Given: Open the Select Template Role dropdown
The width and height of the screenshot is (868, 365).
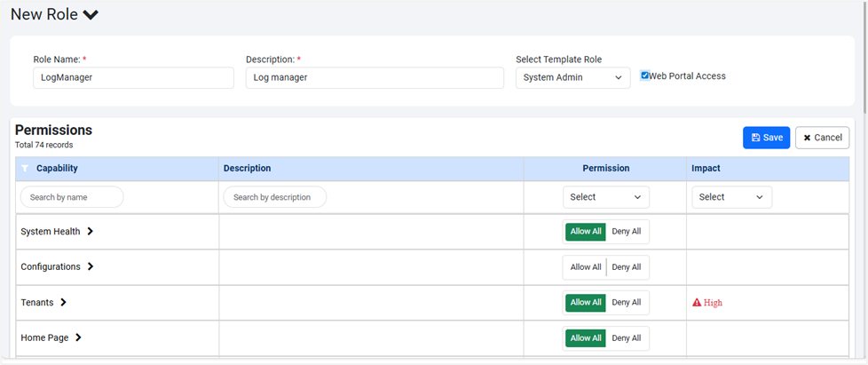Looking at the screenshot, I should [572, 78].
